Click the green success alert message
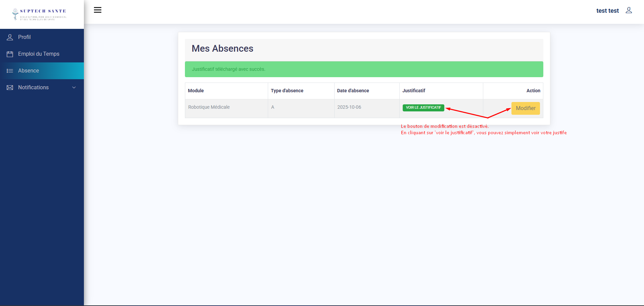Screen dimensions: 644x306 (364, 69)
